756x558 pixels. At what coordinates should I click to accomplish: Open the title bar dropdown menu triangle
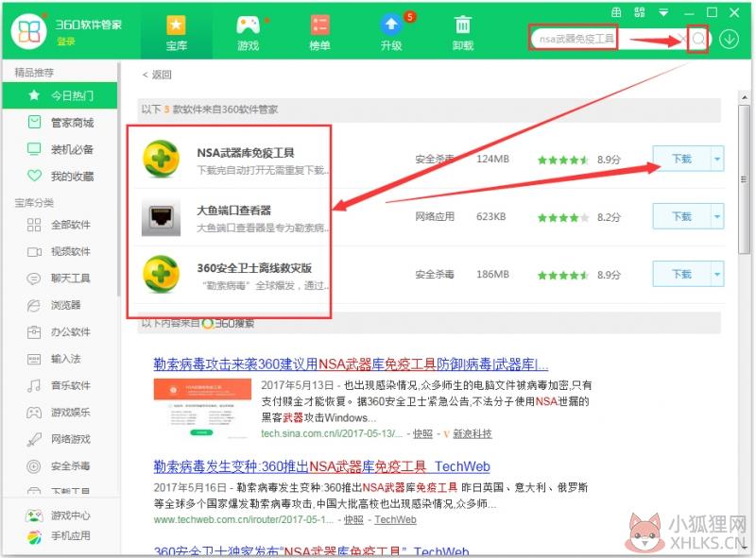[663, 12]
